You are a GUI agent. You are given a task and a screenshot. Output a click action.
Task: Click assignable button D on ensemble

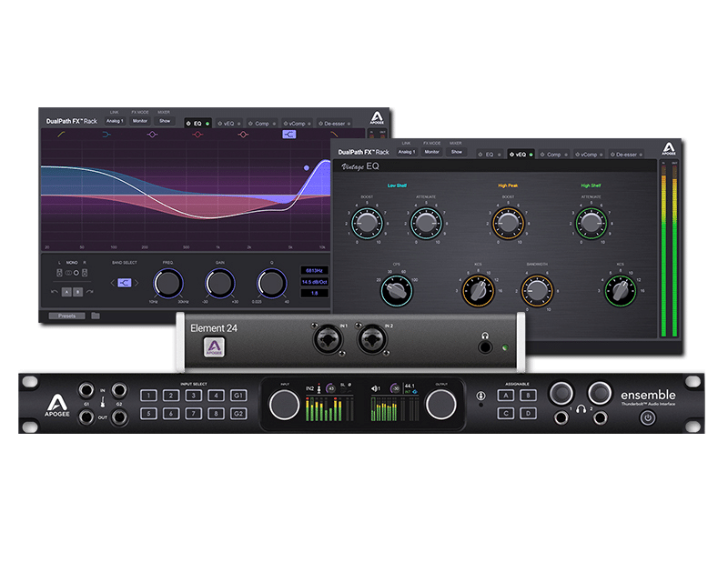click(529, 413)
